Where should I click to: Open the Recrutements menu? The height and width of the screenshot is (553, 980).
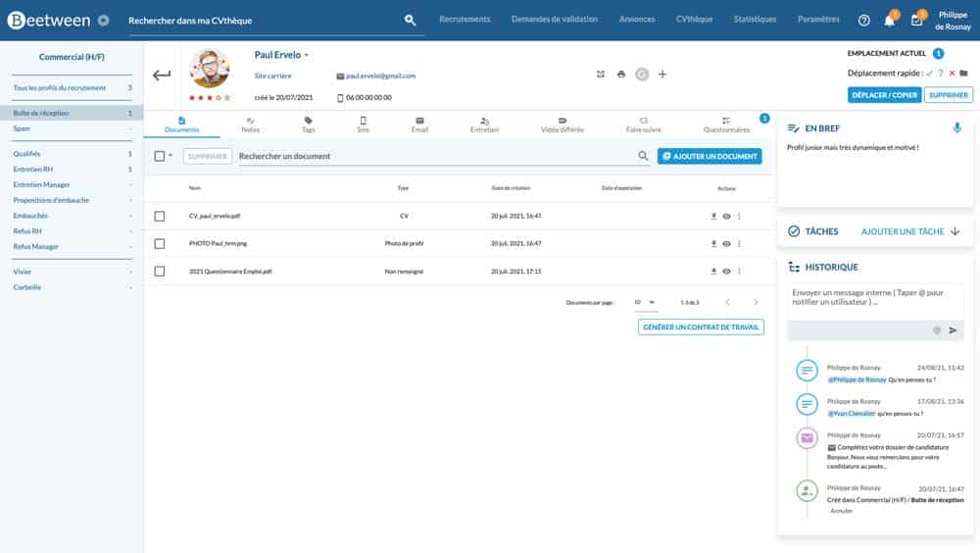tap(465, 20)
